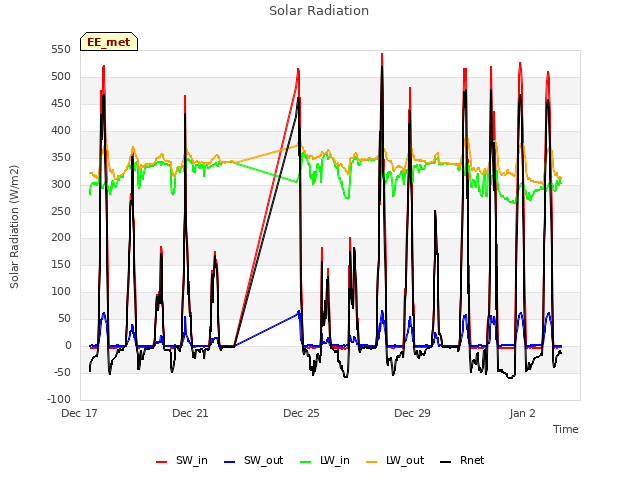
Task: Click the orange LW_out legend marker
Action: click(x=372, y=462)
